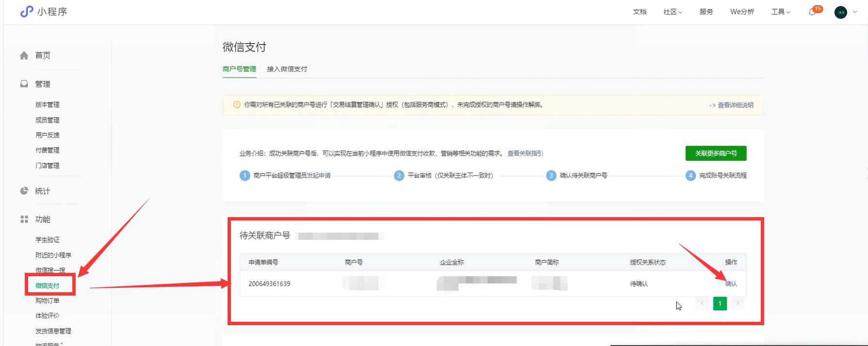The width and height of the screenshot is (868, 346).
Task: Select 功能 section in sidebar
Action: point(43,220)
